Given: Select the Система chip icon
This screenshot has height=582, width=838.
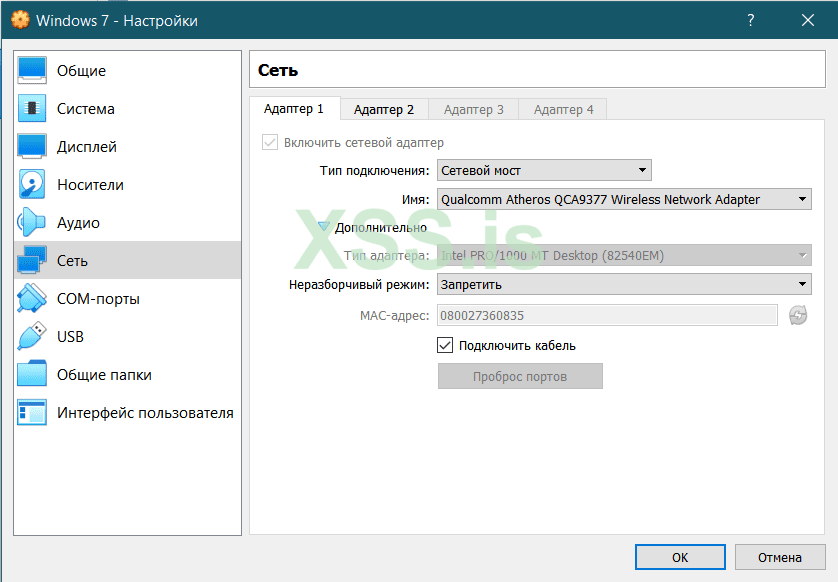Looking at the screenshot, I should (x=32, y=109).
